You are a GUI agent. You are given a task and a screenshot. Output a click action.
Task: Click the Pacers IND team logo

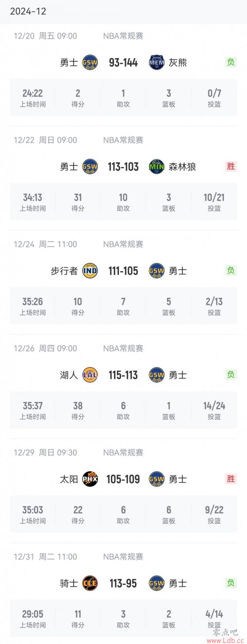90,271
